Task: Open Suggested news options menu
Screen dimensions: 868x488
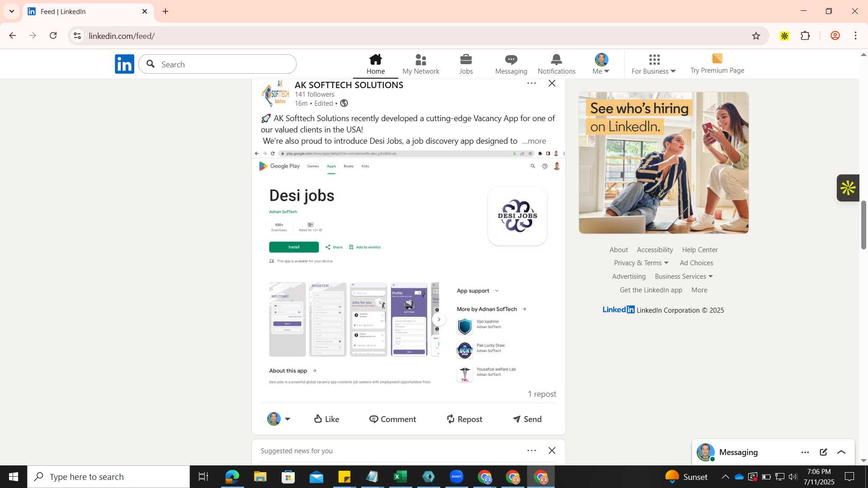Action: click(531, 450)
